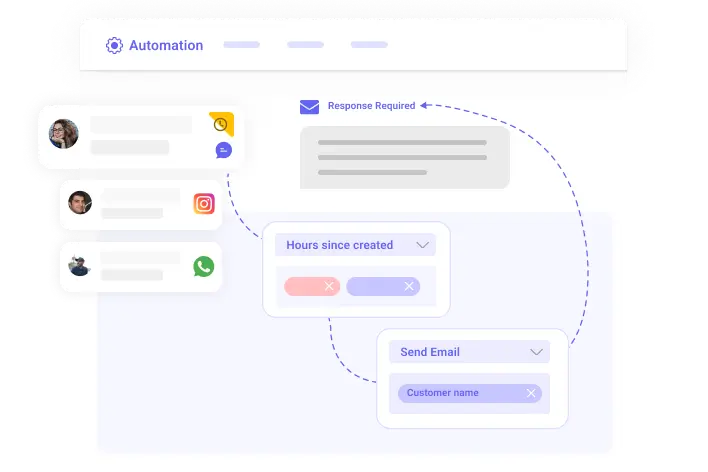This screenshot has width=708, height=472.
Task: Select the avatar on the Instagram contact card
Action: (x=80, y=203)
